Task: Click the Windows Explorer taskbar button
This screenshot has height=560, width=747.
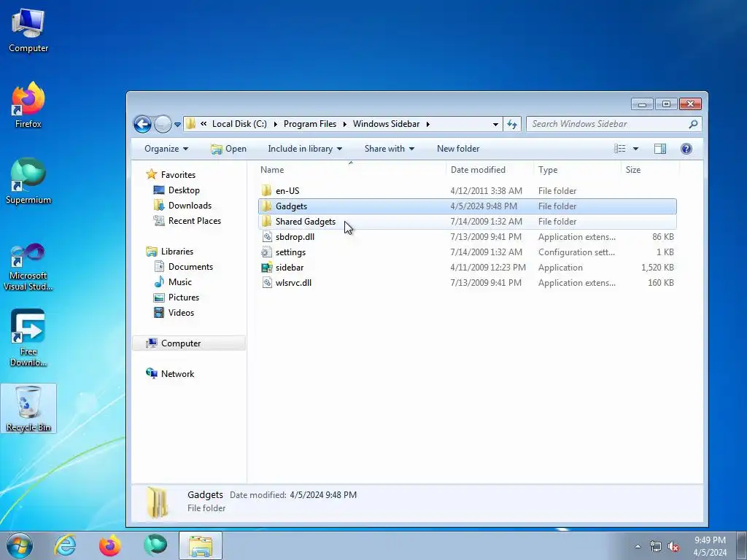Action: coord(201,545)
